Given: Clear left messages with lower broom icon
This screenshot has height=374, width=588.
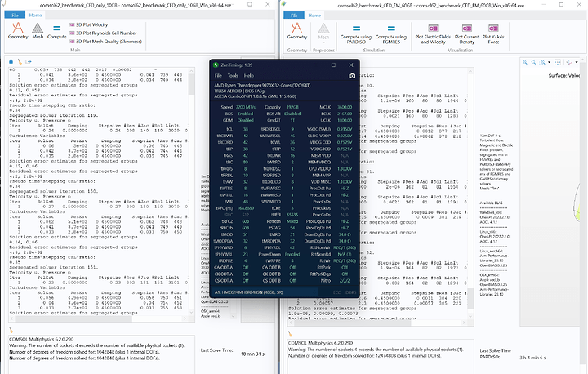Looking at the screenshot, I should coord(11,331).
